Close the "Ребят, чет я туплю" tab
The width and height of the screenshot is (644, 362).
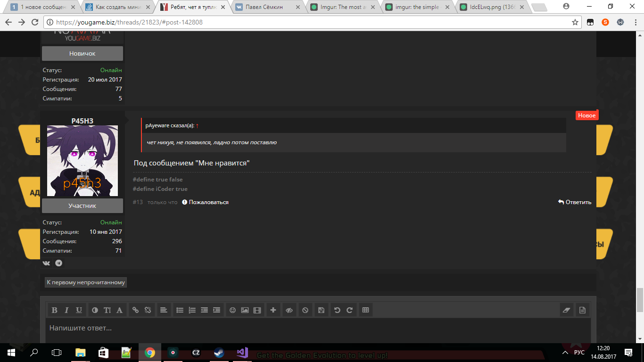[223, 7]
